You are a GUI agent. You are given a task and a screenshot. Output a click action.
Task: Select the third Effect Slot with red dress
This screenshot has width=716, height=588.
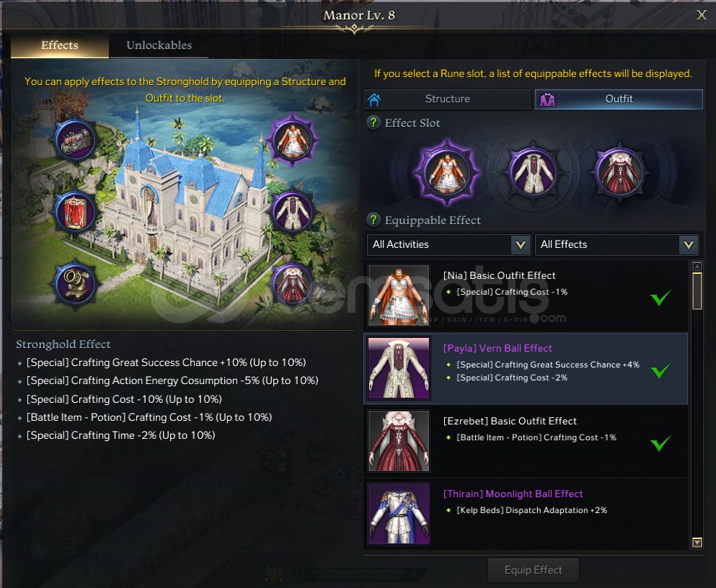[x=619, y=173]
